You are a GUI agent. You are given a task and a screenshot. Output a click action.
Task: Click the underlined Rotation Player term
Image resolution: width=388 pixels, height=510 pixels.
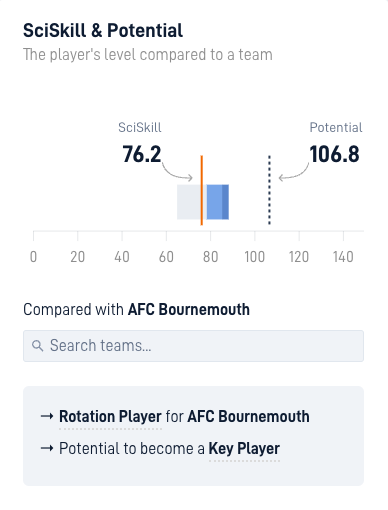click(110, 416)
